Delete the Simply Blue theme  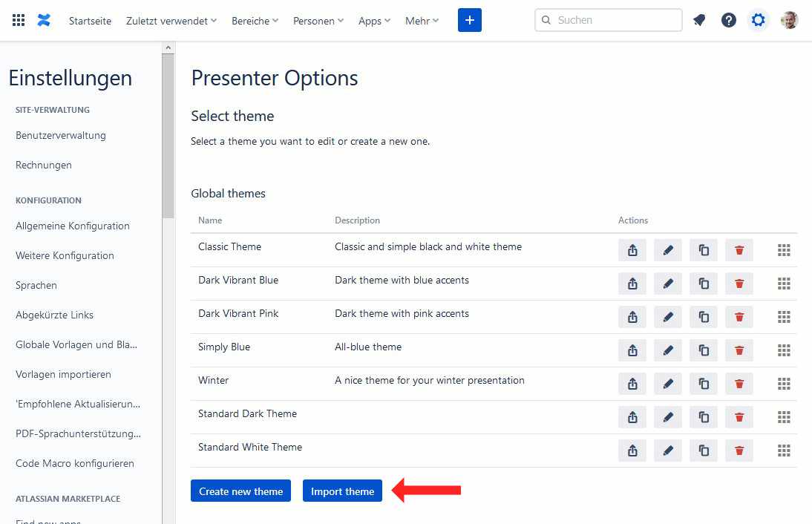739,350
